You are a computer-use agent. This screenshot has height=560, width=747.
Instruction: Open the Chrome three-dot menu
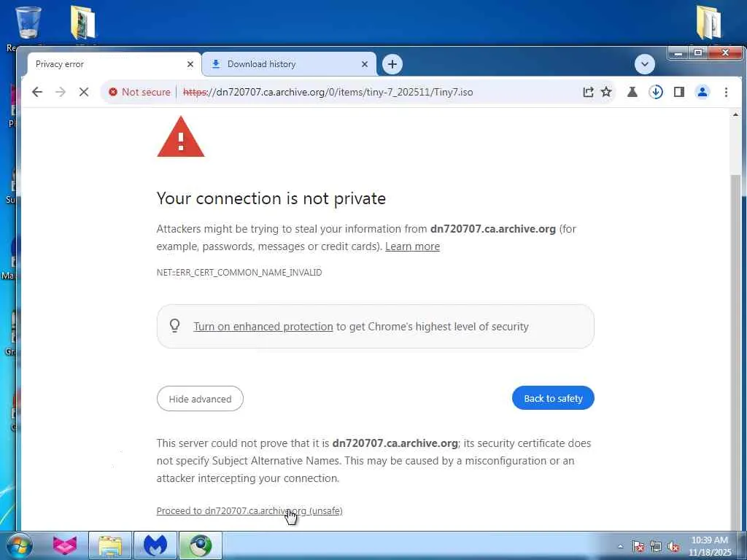726,92
